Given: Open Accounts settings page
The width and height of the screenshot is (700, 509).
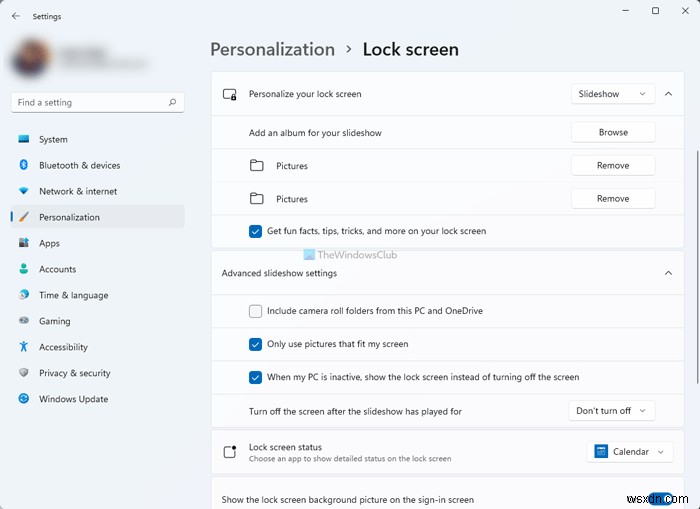Looking at the screenshot, I should tap(97, 269).
